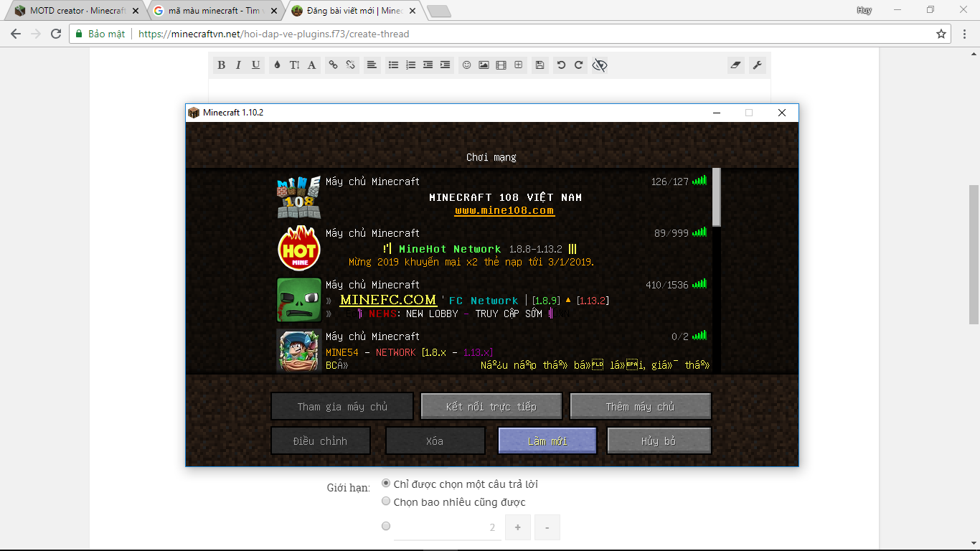The height and width of the screenshot is (551, 980).
Task: Click the save draft floppy icon
Action: tap(540, 65)
